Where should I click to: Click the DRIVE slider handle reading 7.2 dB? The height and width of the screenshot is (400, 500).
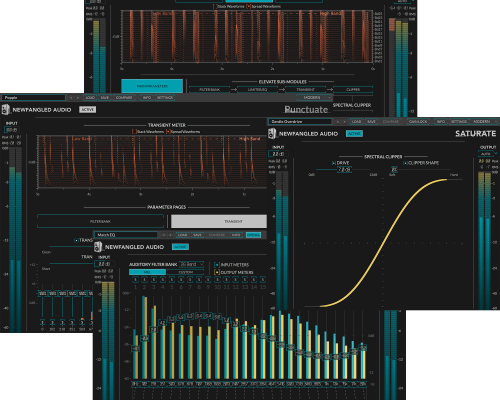[x=344, y=169]
